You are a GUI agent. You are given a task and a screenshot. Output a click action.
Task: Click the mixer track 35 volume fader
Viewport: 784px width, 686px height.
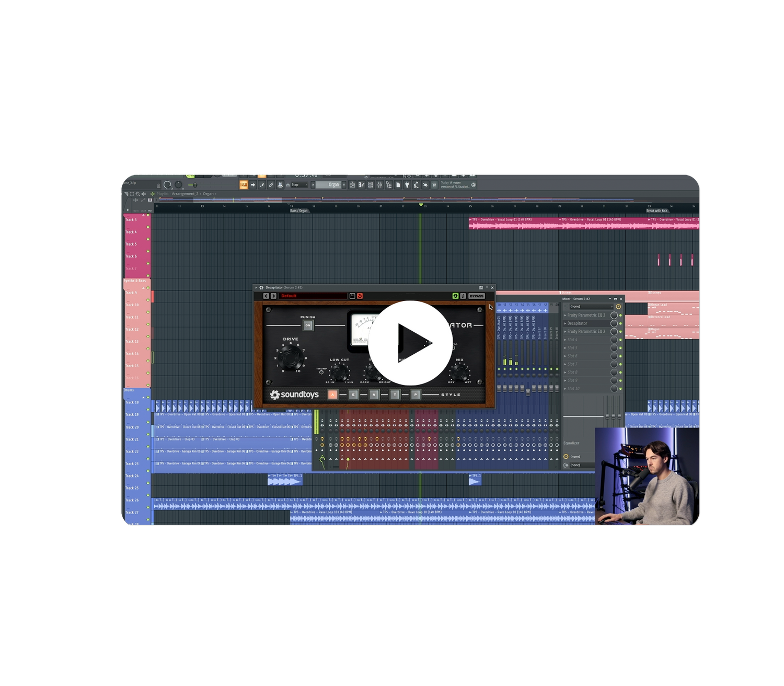(x=527, y=391)
